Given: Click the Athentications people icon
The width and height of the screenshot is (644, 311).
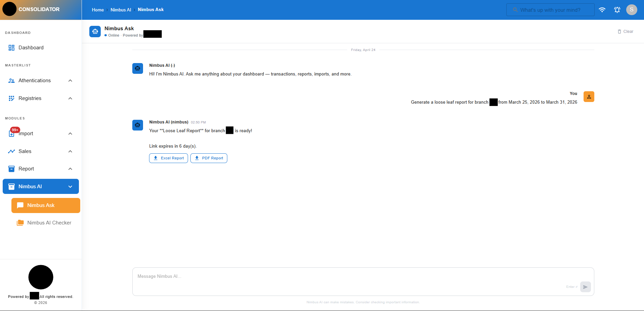Looking at the screenshot, I should 11,80.
